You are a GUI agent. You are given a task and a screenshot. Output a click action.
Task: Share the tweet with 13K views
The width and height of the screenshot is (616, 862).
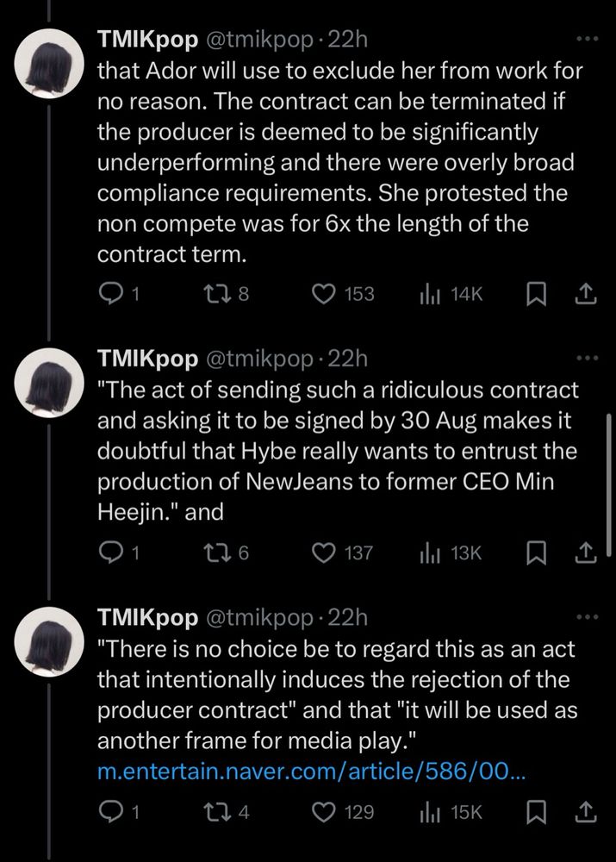[x=586, y=553]
